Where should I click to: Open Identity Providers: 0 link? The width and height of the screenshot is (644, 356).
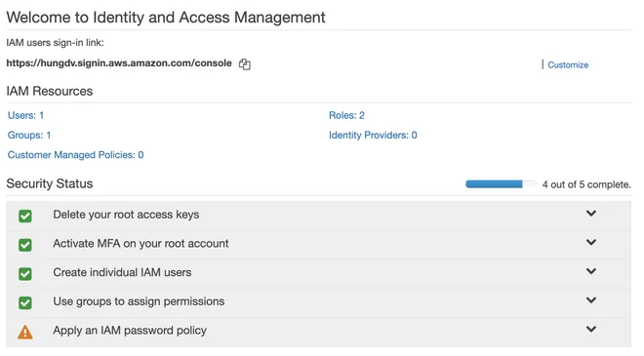pos(373,136)
